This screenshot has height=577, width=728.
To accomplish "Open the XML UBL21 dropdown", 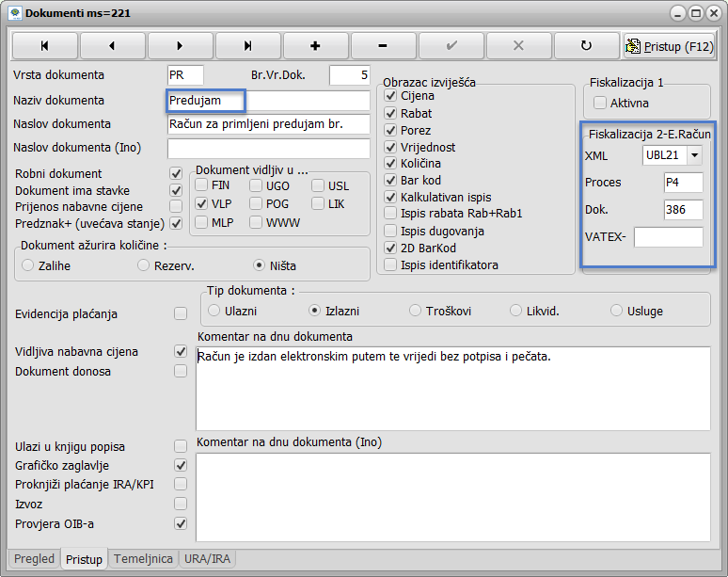I will pos(694,155).
